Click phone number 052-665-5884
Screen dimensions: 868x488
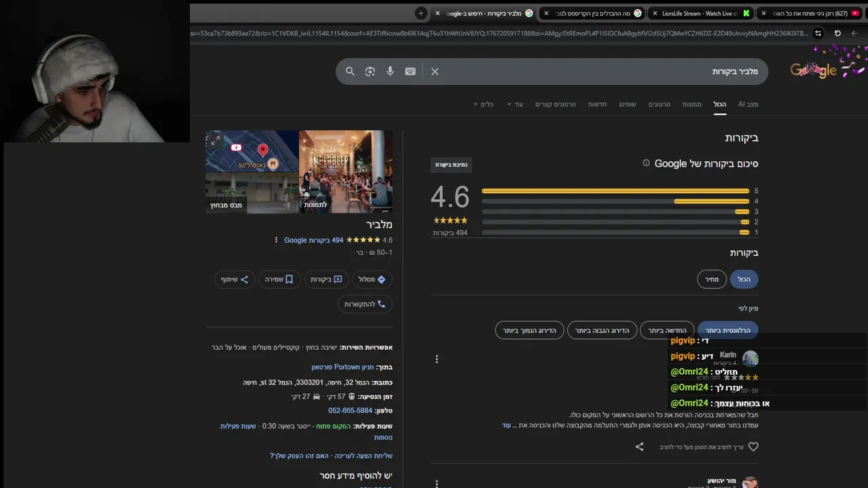[350, 411]
